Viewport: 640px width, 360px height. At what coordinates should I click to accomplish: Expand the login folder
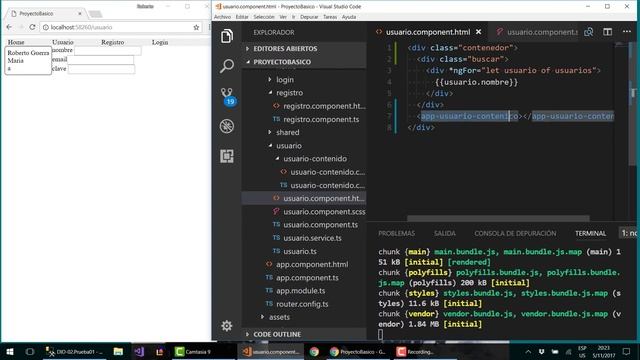(x=284, y=80)
